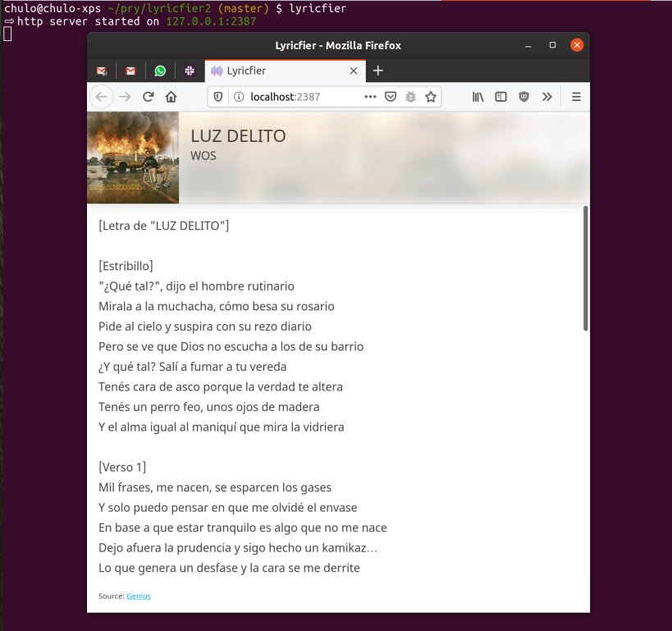This screenshot has width=672, height=631.
Task: Click line 'Mil frases, me nacen'
Action: (x=215, y=487)
